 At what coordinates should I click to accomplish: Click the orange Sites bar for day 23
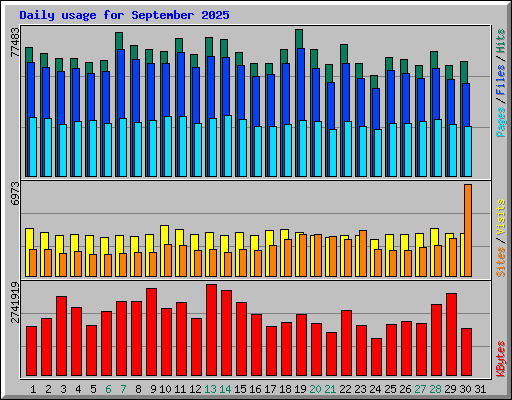363,253
